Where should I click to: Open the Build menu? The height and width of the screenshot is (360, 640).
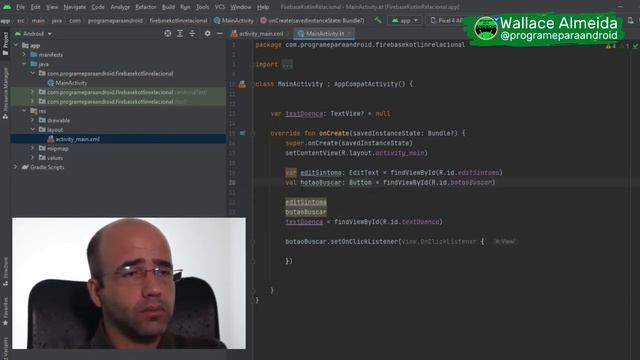168,7
